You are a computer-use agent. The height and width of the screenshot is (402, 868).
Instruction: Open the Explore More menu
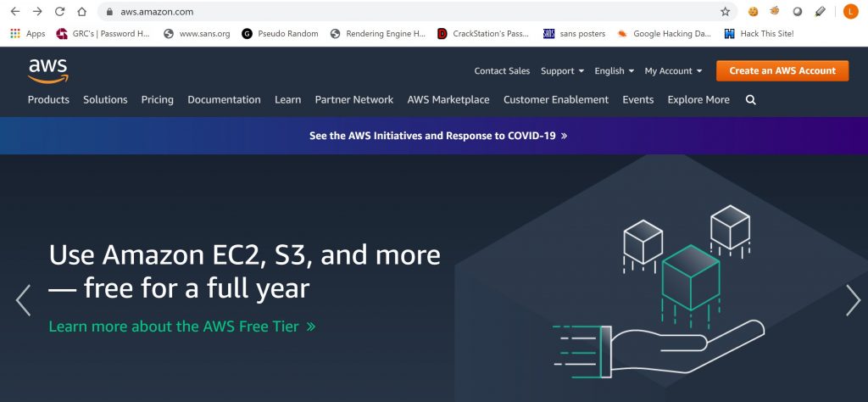(x=698, y=100)
